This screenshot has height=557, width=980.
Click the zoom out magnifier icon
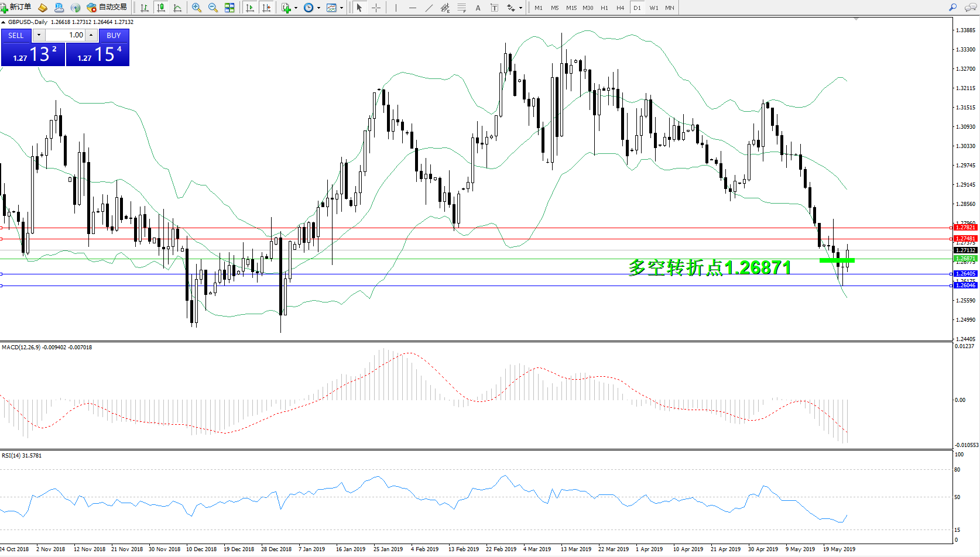pos(213,8)
